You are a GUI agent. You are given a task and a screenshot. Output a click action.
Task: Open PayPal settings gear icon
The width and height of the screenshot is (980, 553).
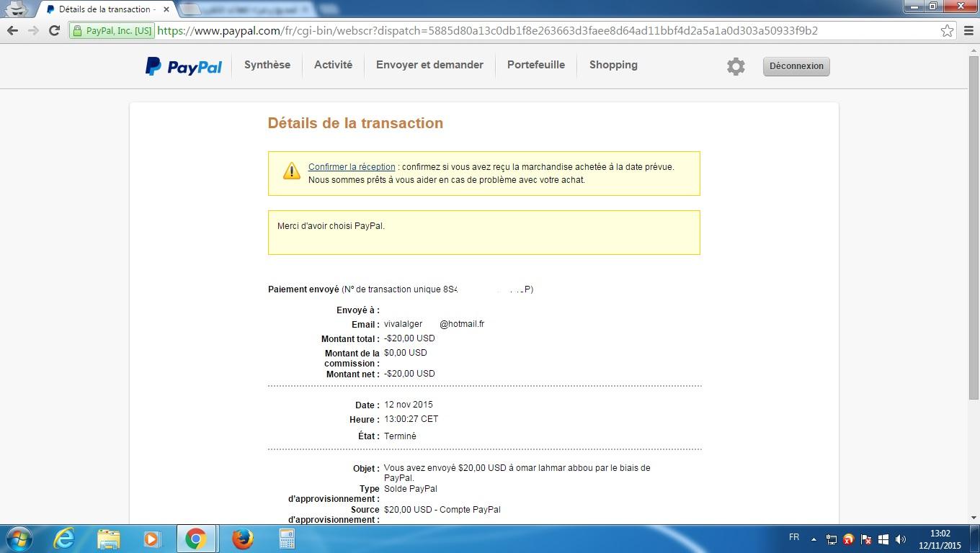coord(736,66)
